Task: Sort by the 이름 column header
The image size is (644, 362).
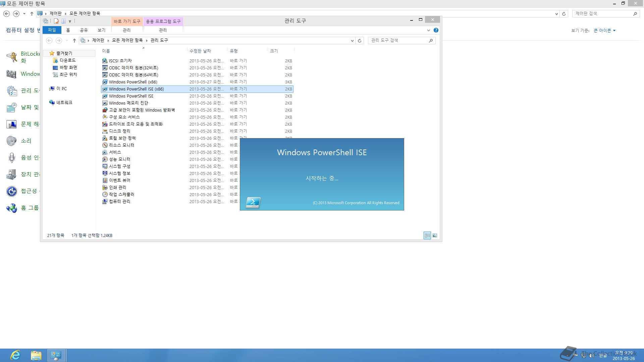Action: tap(144, 51)
